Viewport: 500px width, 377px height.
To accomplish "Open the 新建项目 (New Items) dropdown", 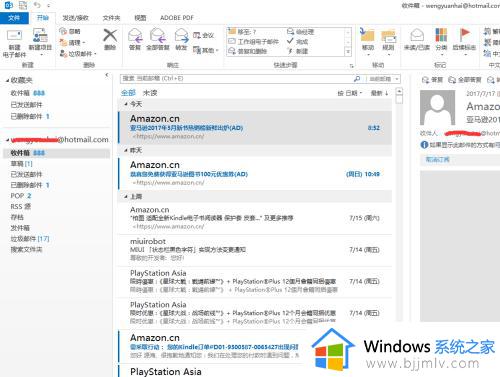I will 40,43.
